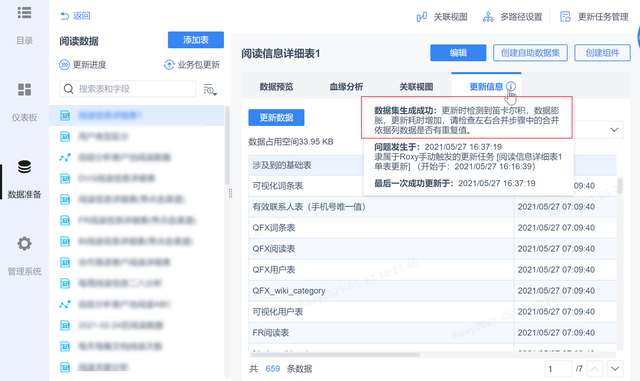640x381 pixels.
Task: Click the update time of FR阅读表
Action: click(556, 333)
